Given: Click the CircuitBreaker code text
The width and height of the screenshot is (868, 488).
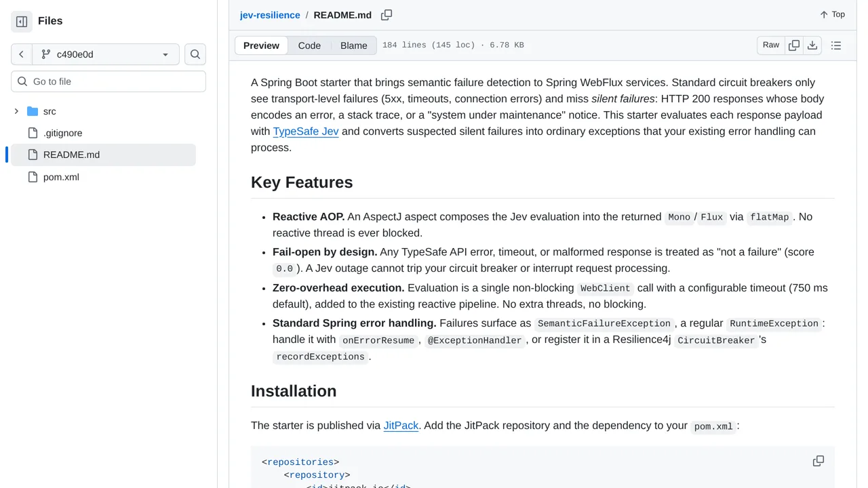Looking at the screenshot, I should (716, 341).
